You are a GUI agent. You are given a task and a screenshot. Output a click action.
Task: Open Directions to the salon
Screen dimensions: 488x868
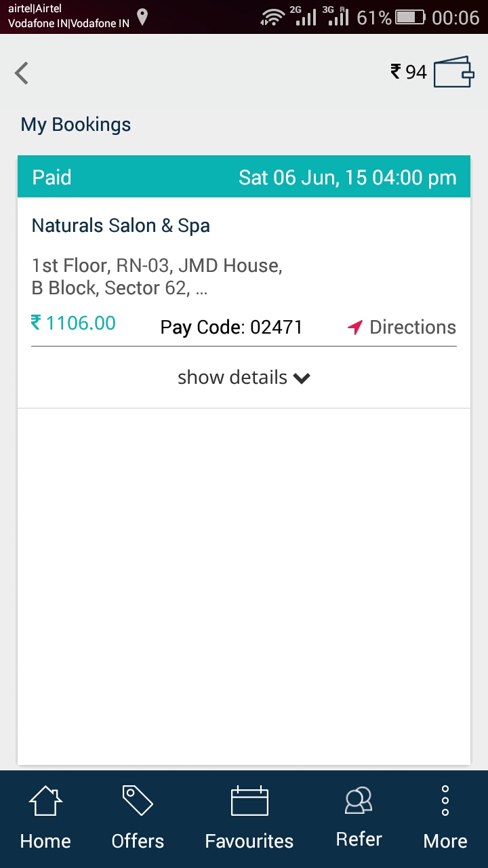[x=401, y=328]
